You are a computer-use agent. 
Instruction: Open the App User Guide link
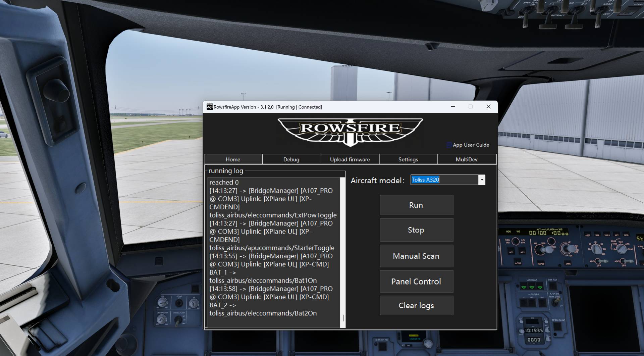[x=471, y=145]
